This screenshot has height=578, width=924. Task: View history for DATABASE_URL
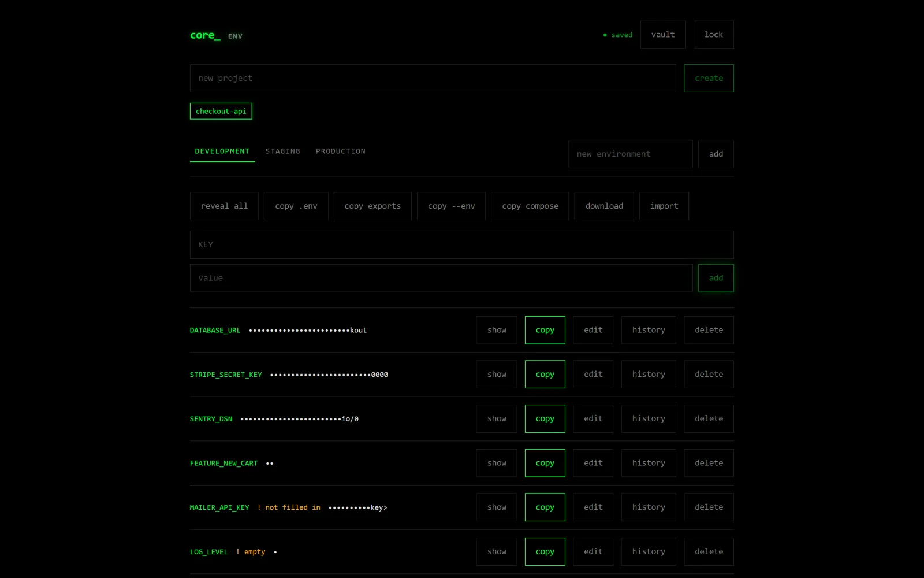tap(649, 330)
